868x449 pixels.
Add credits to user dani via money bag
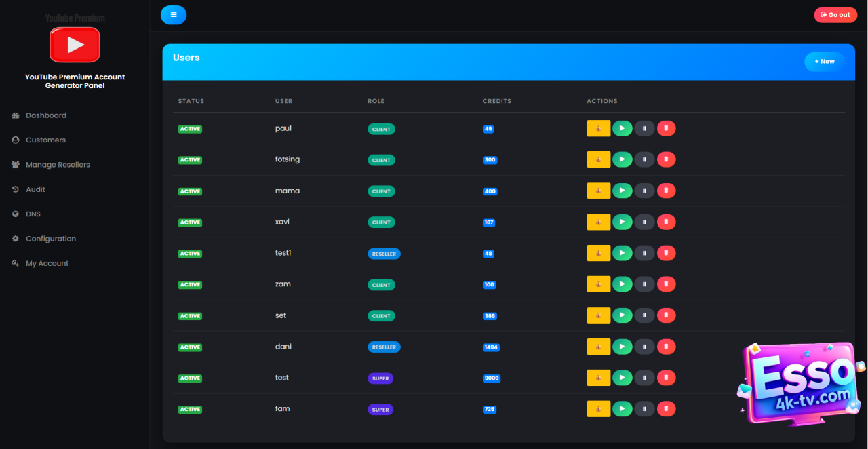[598, 347]
